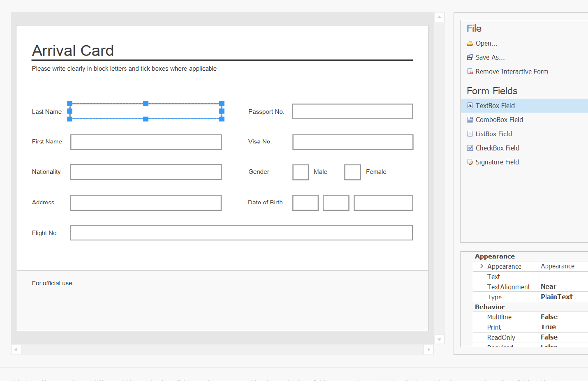Open a file via Open... label
The width and height of the screenshot is (588, 381).
pyautogui.click(x=486, y=43)
